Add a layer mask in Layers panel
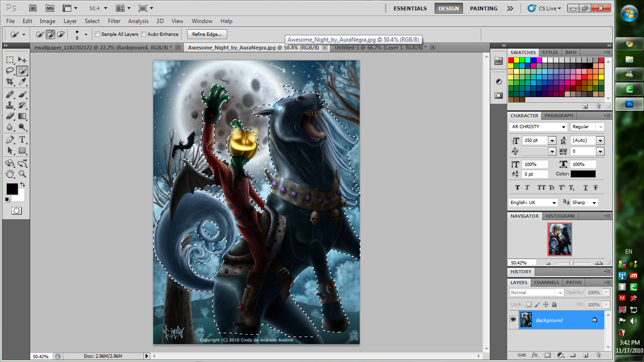The height and width of the screenshot is (362, 644). click(x=547, y=354)
